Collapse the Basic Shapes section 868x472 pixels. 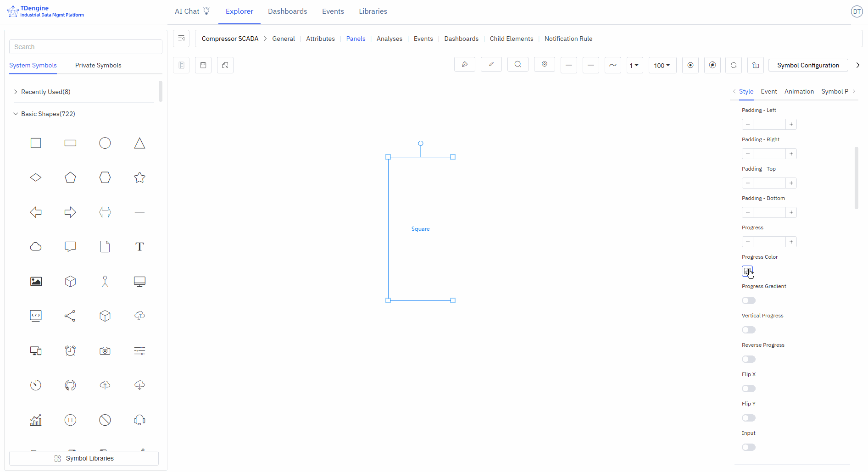[x=15, y=113]
